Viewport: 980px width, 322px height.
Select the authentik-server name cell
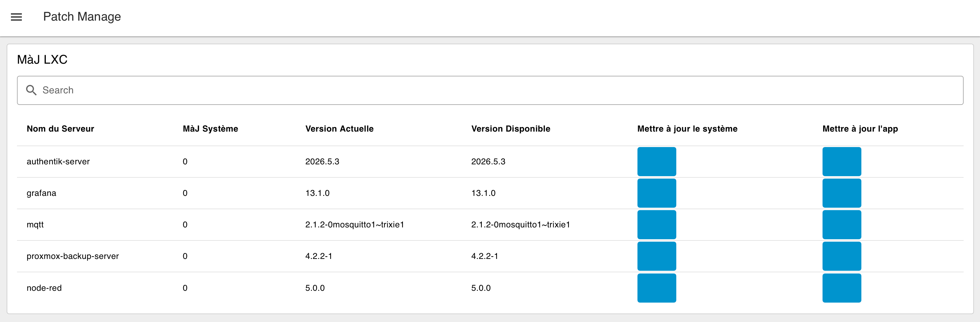click(58, 162)
